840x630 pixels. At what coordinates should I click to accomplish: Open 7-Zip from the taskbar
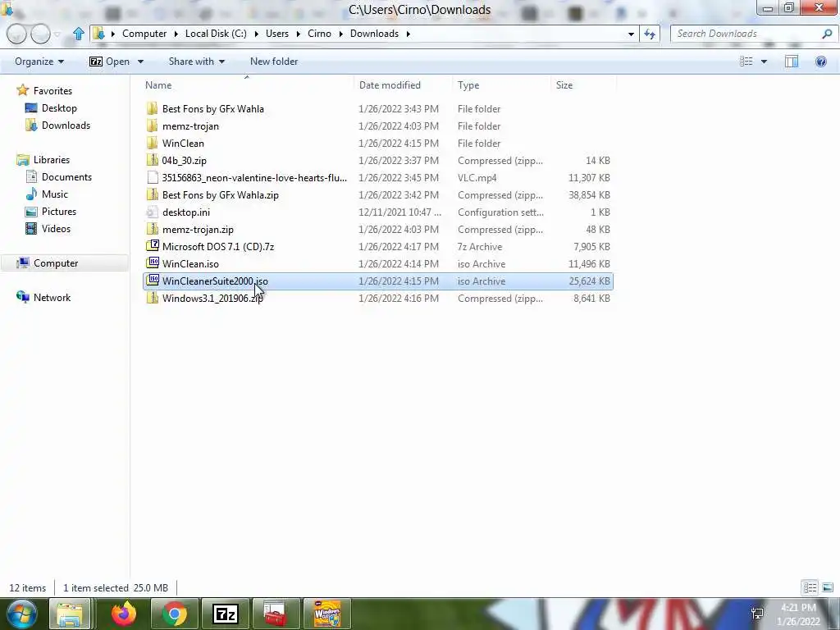point(226,614)
